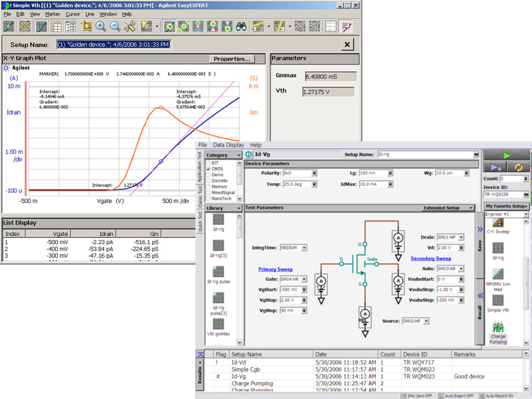Image resolution: width=532 pixels, height=399 pixels.
Task: Open Charge Pumping favorite setup icon
Action: pos(498,327)
